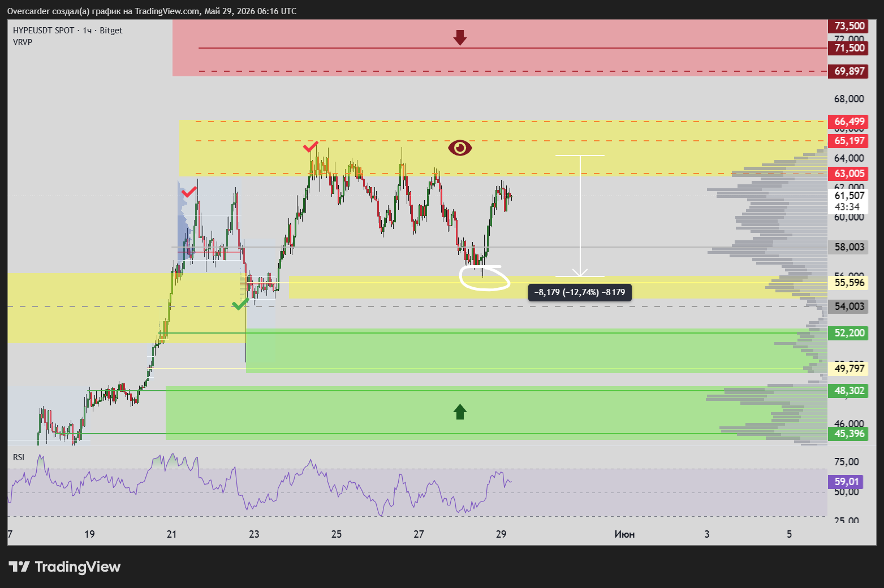Click the 48,302 price label
The height and width of the screenshot is (588, 884).
point(849,391)
